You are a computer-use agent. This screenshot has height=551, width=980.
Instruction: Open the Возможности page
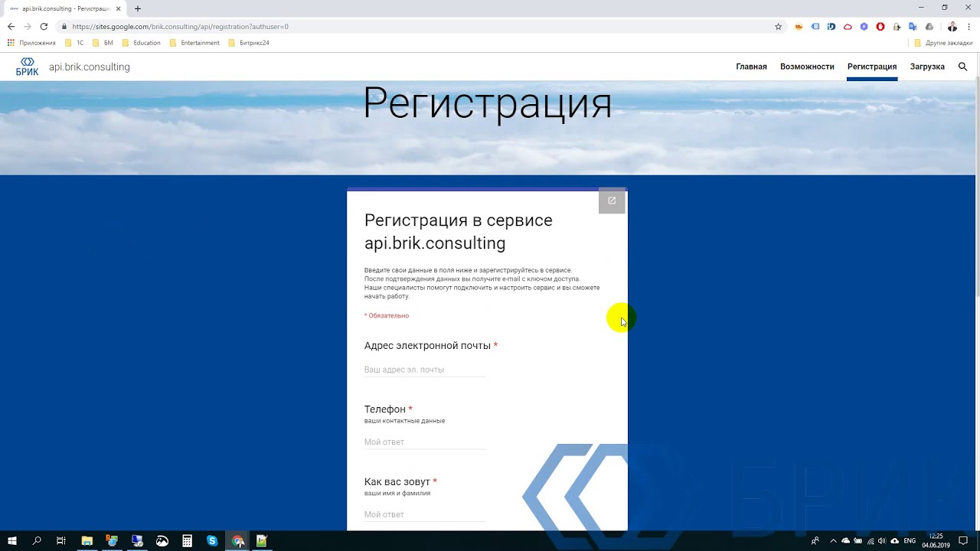tap(807, 67)
